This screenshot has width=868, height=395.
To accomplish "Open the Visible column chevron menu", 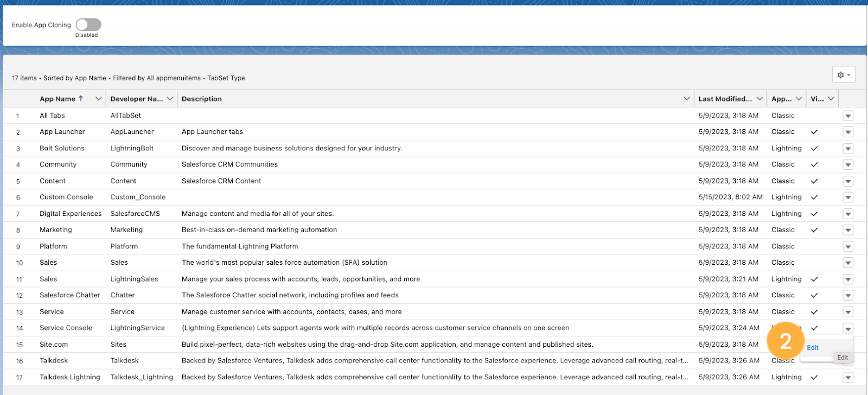I will [x=831, y=99].
